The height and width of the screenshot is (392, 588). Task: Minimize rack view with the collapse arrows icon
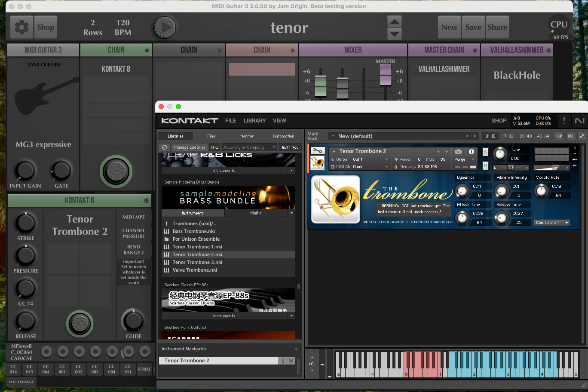pyautogui.click(x=582, y=136)
